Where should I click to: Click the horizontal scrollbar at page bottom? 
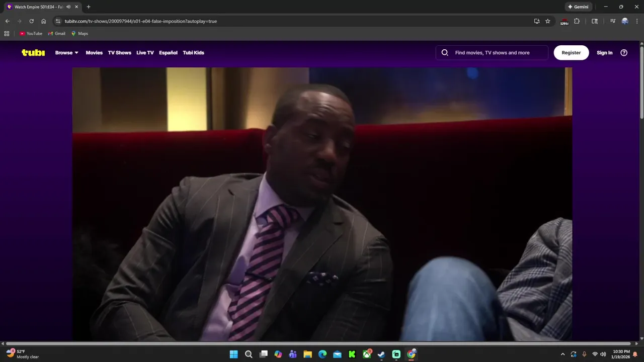click(x=319, y=343)
